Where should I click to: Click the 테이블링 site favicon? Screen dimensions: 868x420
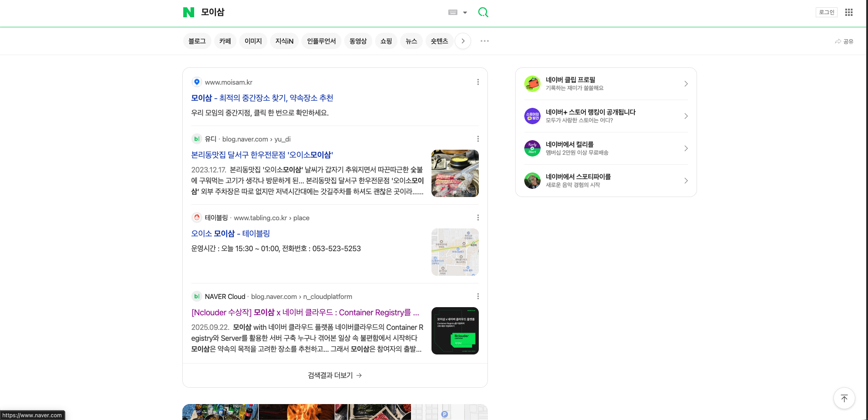(x=196, y=218)
